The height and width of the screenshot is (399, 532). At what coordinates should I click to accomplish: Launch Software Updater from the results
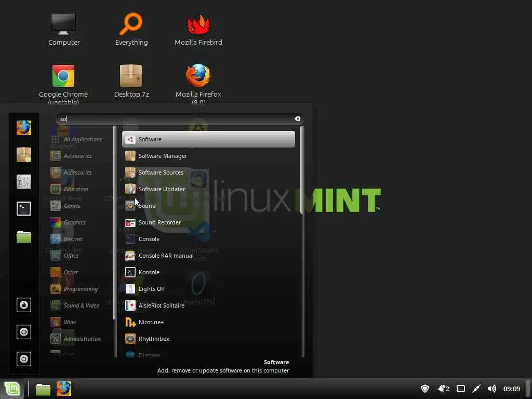point(208,189)
